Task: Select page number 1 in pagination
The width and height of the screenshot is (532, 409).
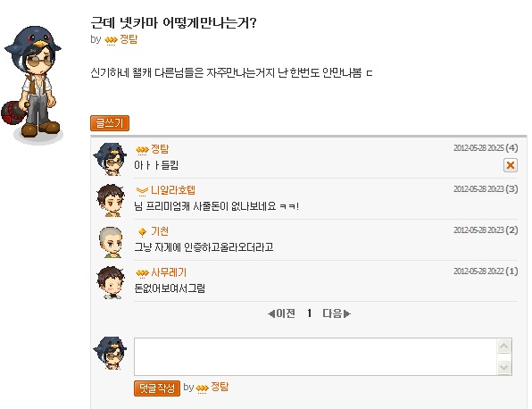Action: pyautogui.click(x=309, y=313)
